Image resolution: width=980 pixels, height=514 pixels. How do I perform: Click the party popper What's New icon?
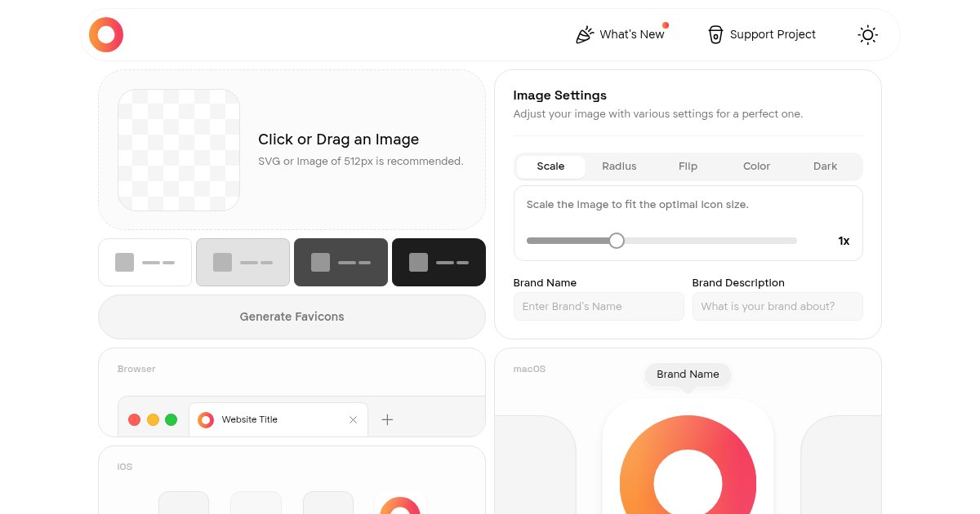pyautogui.click(x=585, y=34)
